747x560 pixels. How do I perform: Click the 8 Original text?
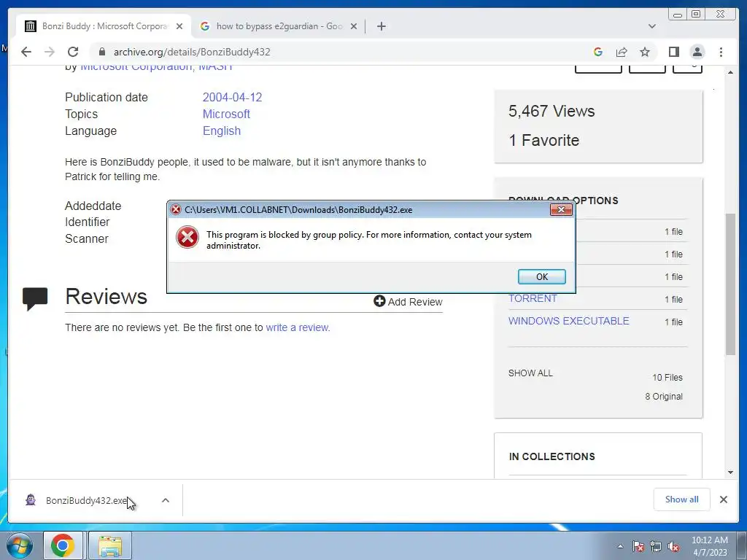(x=664, y=397)
